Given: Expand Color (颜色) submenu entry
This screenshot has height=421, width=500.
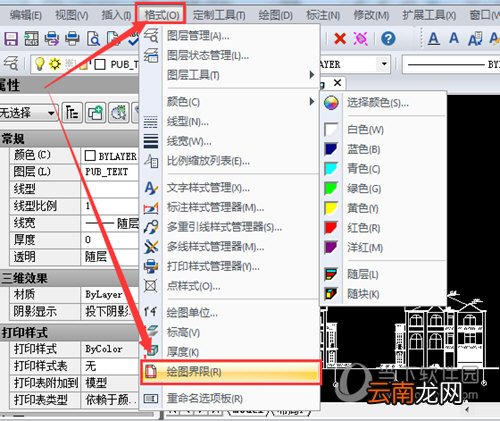Looking at the screenshot, I should click(x=229, y=101).
